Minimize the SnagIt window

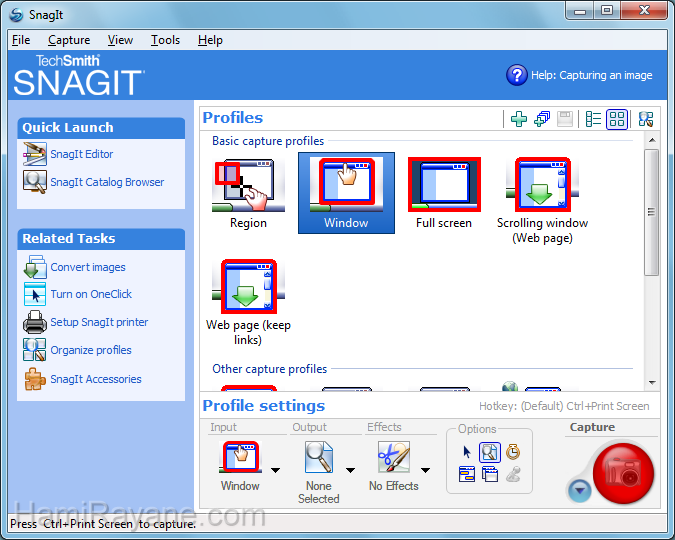click(x=579, y=11)
